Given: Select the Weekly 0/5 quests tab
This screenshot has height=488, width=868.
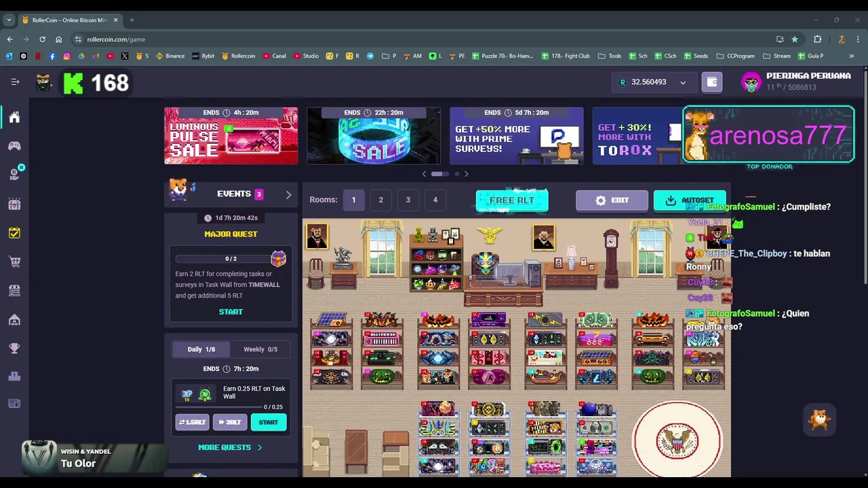Looking at the screenshot, I should 260,350.
